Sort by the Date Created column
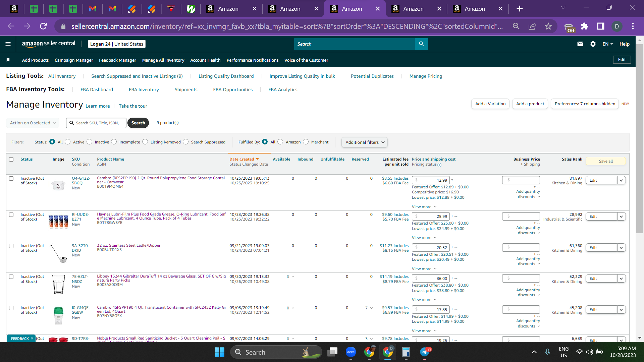The image size is (644, 362). (244, 159)
